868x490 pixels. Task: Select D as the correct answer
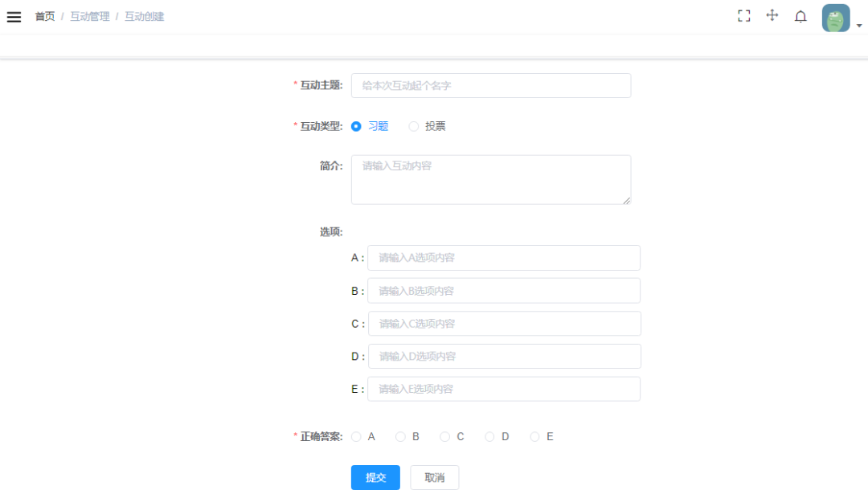pyautogui.click(x=489, y=436)
